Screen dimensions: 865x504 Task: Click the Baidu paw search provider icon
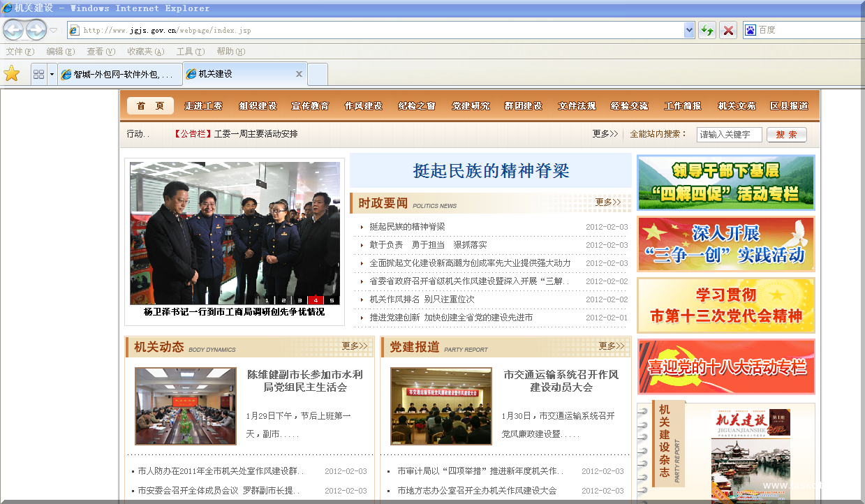pos(751,30)
